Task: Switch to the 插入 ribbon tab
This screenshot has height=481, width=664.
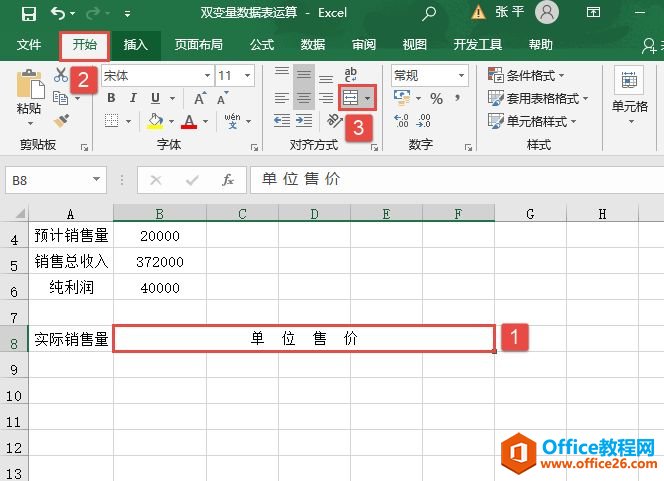Action: pos(135,45)
